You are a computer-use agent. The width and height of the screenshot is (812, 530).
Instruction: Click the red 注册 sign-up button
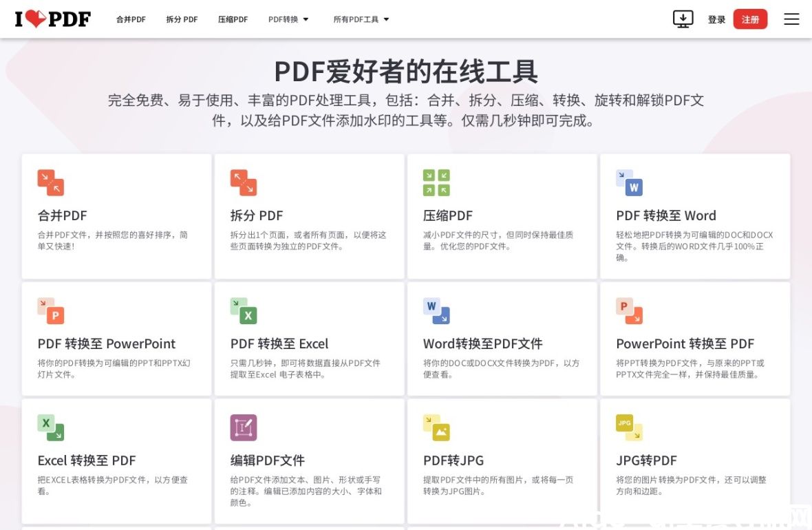(x=750, y=19)
